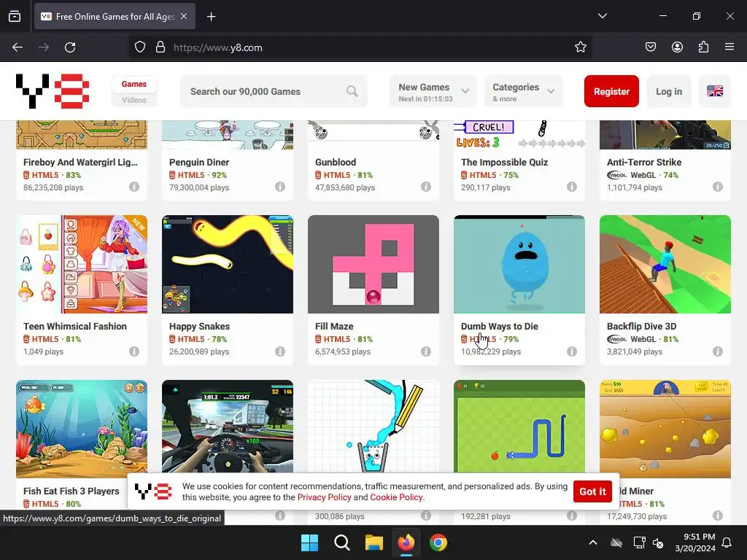
Task: List all open tabs dropdown
Action: point(602,16)
